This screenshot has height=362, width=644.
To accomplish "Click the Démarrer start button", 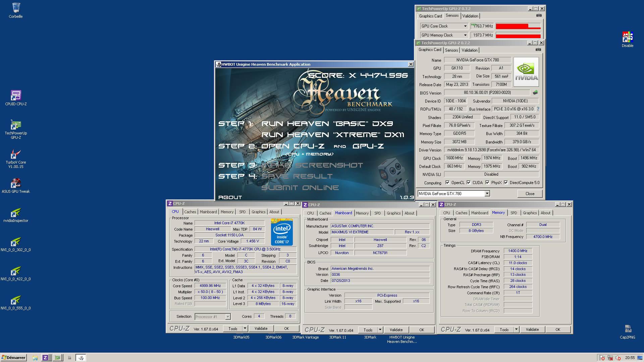I will point(13,358).
